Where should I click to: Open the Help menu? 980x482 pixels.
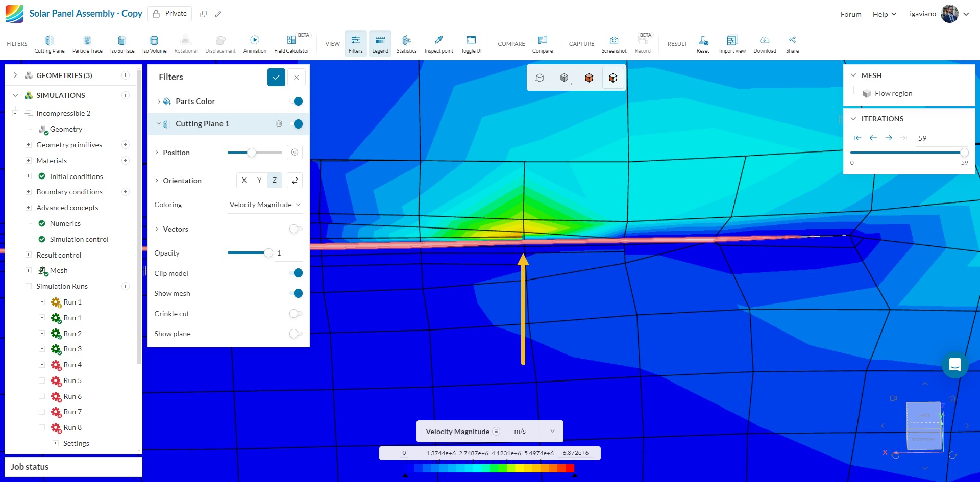(884, 14)
